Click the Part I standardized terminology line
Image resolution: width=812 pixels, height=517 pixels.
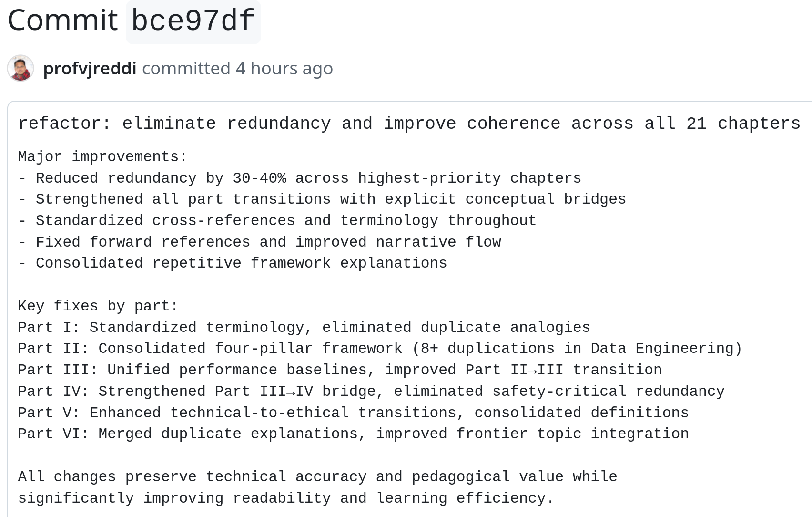click(304, 328)
